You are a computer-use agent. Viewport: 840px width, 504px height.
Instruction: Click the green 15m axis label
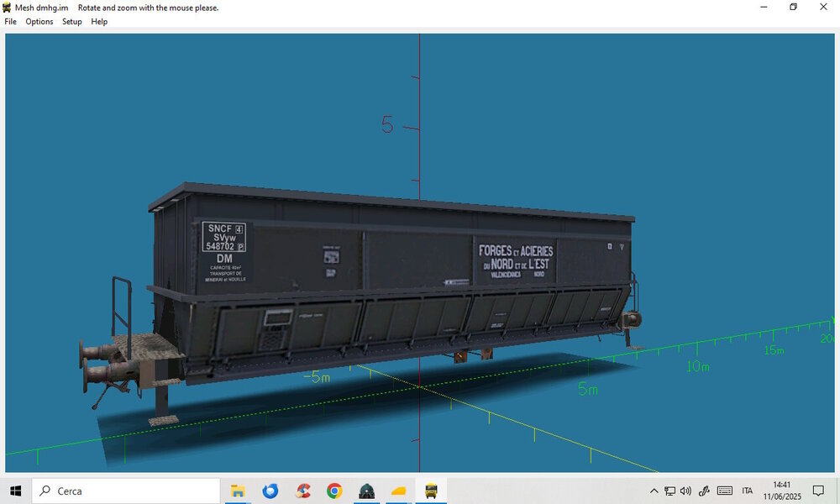[x=774, y=350]
